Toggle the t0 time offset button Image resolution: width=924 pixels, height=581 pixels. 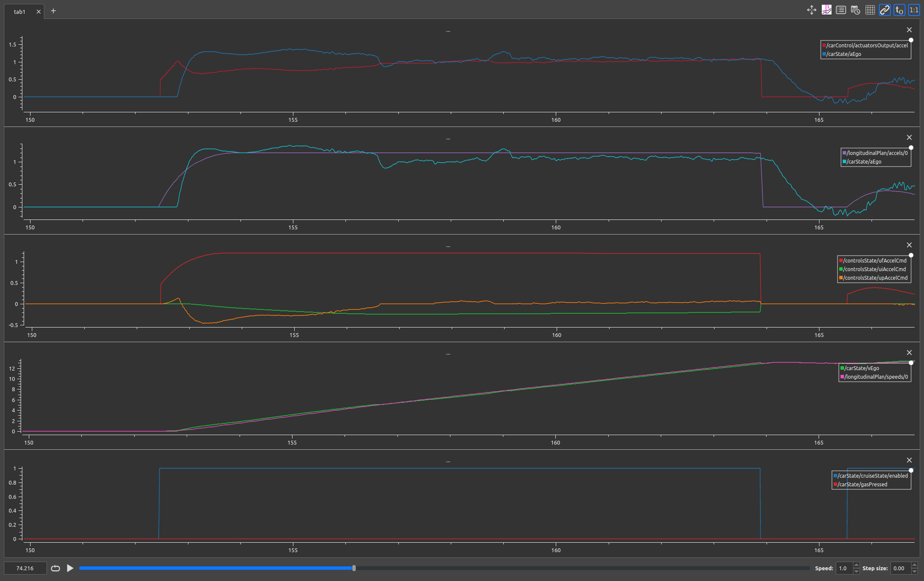click(x=899, y=10)
